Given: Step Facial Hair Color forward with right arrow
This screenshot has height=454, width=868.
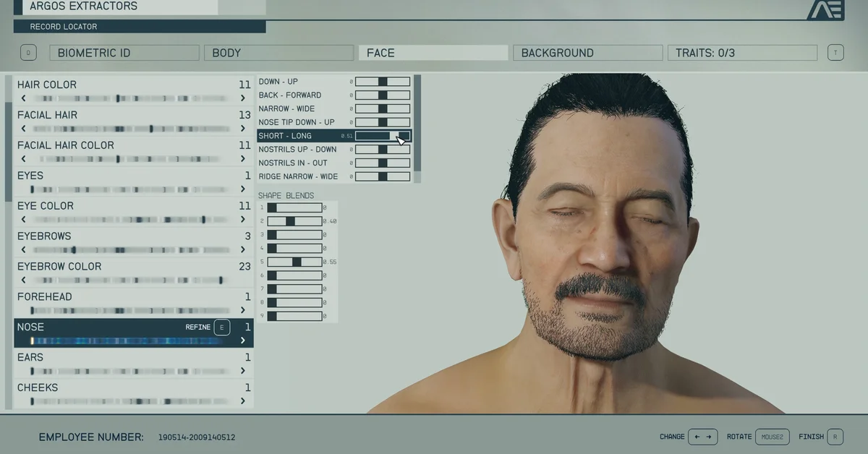Looking at the screenshot, I should coord(243,159).
